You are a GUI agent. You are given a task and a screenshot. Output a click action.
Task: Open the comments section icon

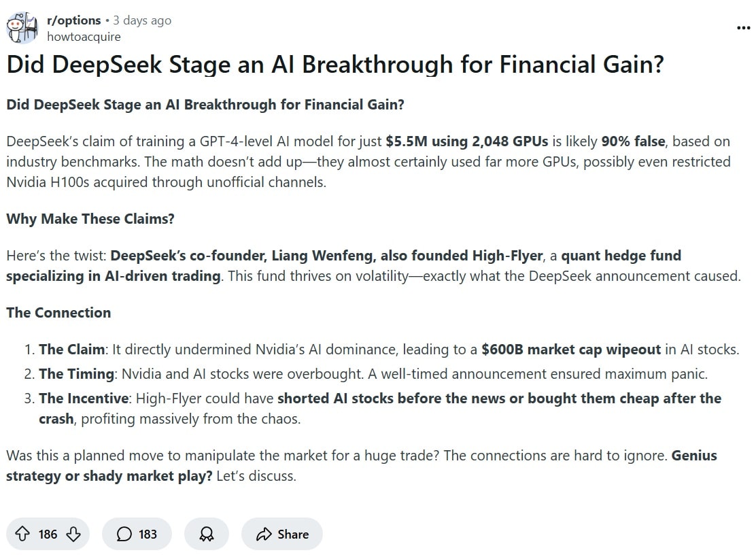click(123, 535)
